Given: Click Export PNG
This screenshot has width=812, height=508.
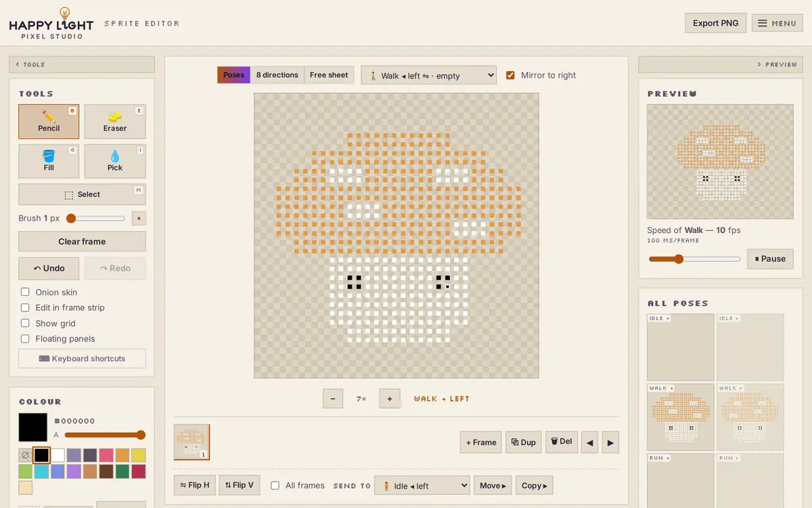Looking at the screenshot, I should [716, 23].
